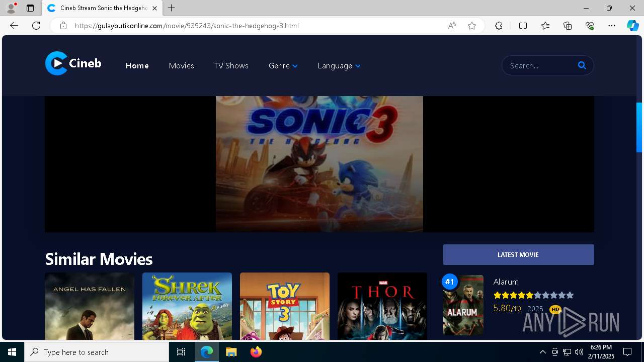Open the Favorites list
The width and height of the screenshot is (644, 362).
[x=545, y=26]
